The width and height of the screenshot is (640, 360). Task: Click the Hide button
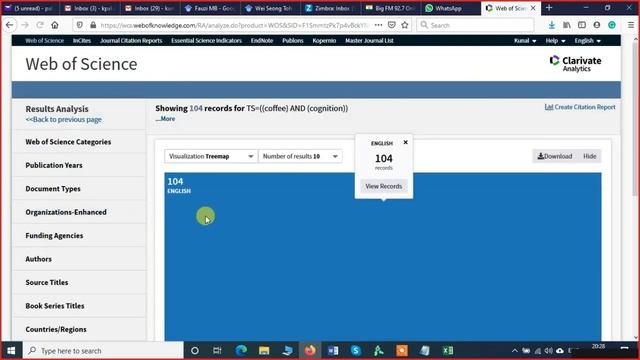click(589, 156)
